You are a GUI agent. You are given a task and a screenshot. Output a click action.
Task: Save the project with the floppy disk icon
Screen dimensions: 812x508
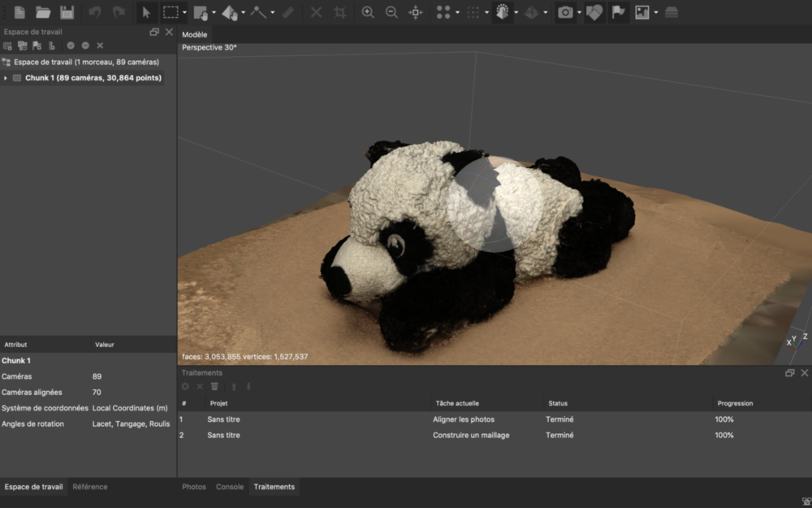click(x=67, y=12)
